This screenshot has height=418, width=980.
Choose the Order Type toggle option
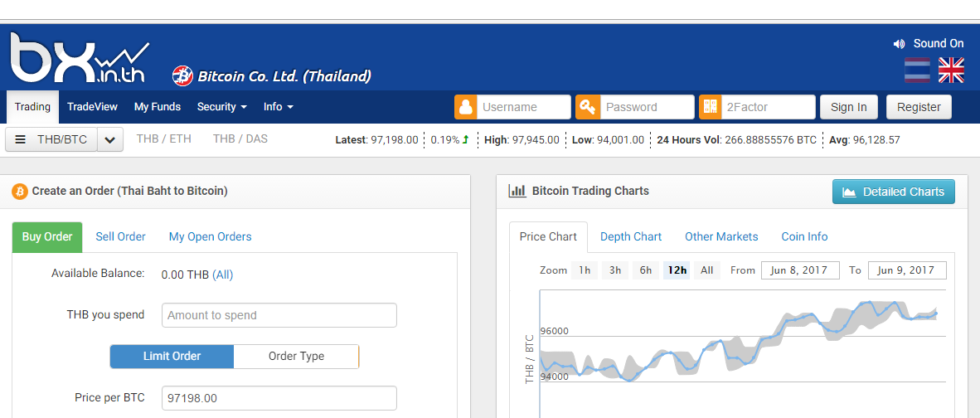coord(296,356)
